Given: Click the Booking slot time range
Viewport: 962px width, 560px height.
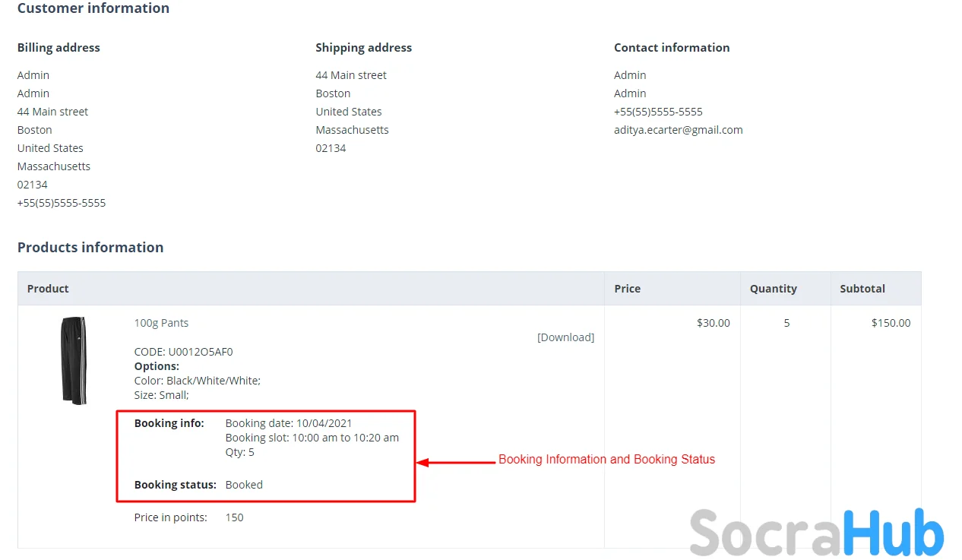Looking at the screenshot, I should pyautogui.click(x=312, y=438).
